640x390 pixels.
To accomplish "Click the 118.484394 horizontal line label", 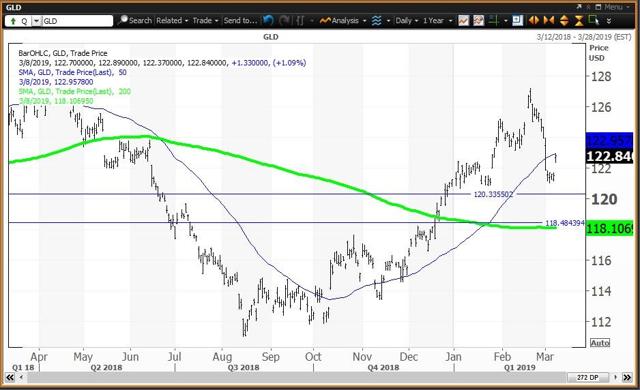I will point(565,223).
